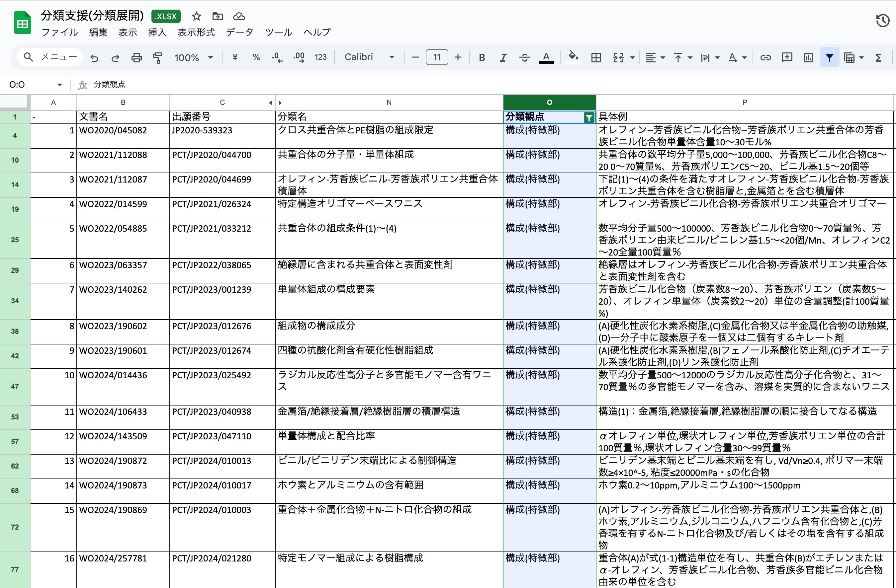This screenshot has height=588, width=896.
Task: Open the Google Sheets home icon
Action: coord(23,23)
